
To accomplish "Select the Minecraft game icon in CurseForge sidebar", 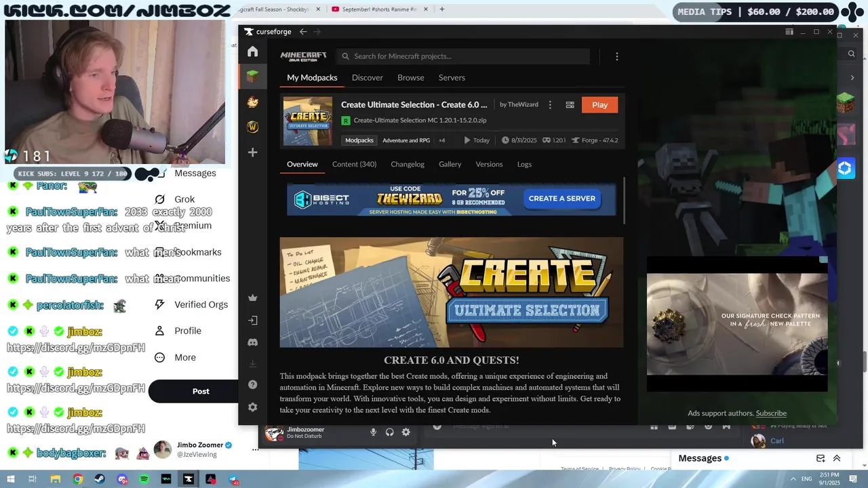I will pyautogui.click(x=252, y=77).
